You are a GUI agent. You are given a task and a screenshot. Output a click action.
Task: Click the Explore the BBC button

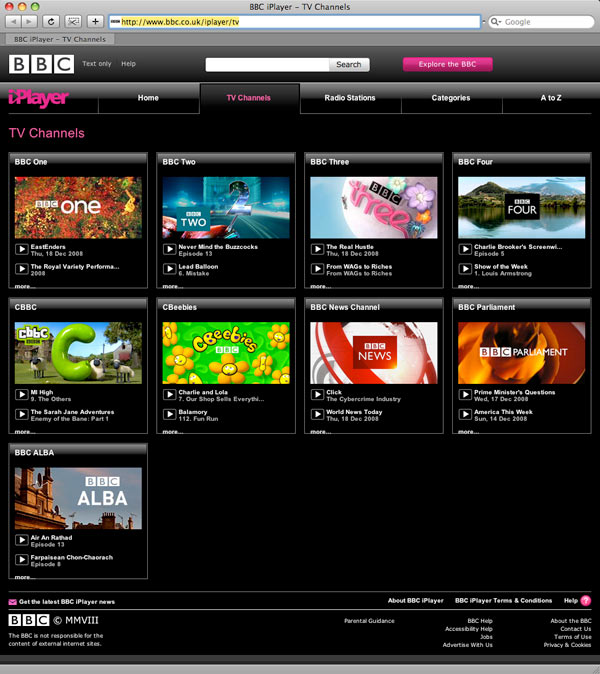pyautogui.click(x=447, y=64)
